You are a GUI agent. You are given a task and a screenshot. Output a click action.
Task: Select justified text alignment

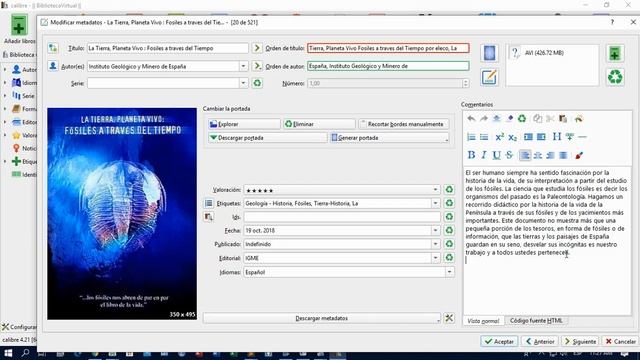tap(563, 155)
